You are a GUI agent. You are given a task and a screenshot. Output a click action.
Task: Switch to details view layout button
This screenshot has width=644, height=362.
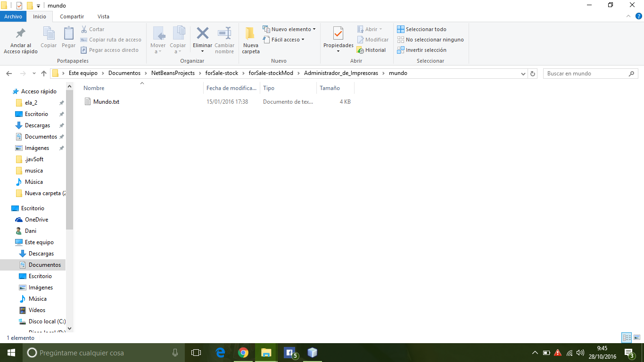[x=627, y=337]
